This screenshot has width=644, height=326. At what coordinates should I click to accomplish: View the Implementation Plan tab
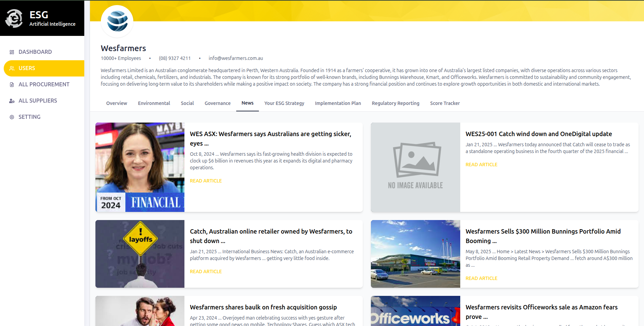[338, 103]
